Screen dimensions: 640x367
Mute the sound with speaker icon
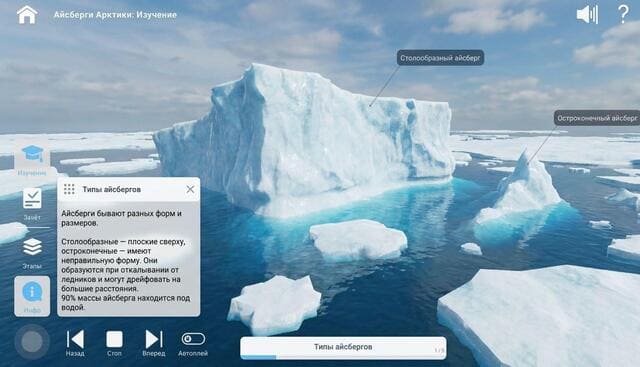(587, 14)
